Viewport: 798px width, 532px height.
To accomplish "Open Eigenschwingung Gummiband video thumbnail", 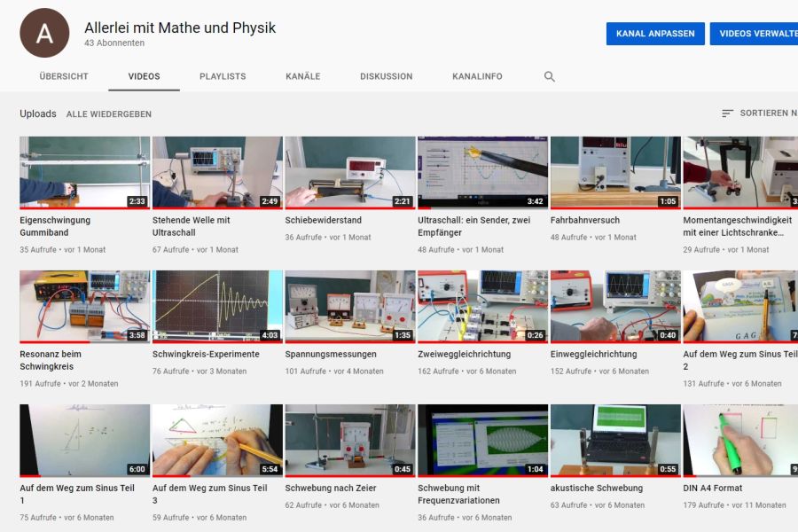I will point(85,173).
